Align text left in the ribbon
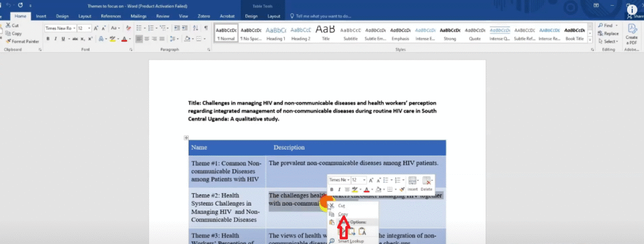Screen dimensions: 644x244 pyautogui.click(x=139, y=39)
